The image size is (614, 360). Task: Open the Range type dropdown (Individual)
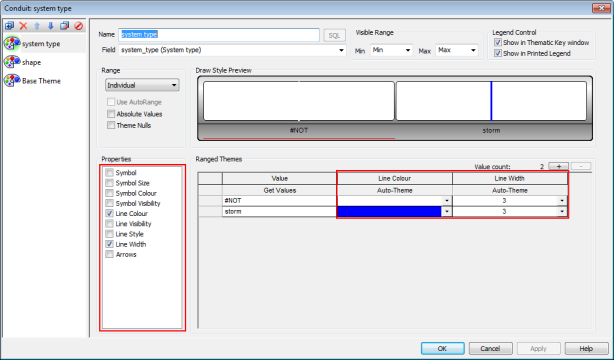[142, 85]
